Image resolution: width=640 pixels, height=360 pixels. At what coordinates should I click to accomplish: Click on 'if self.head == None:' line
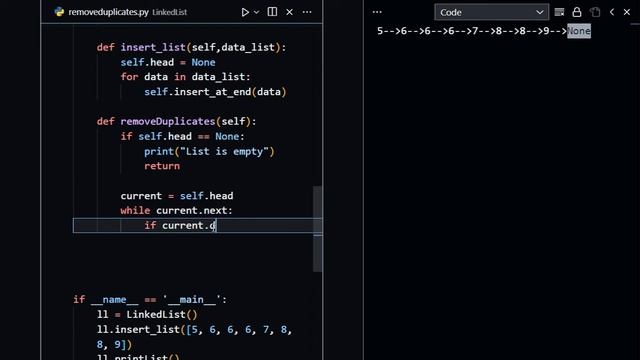(182, 136)
